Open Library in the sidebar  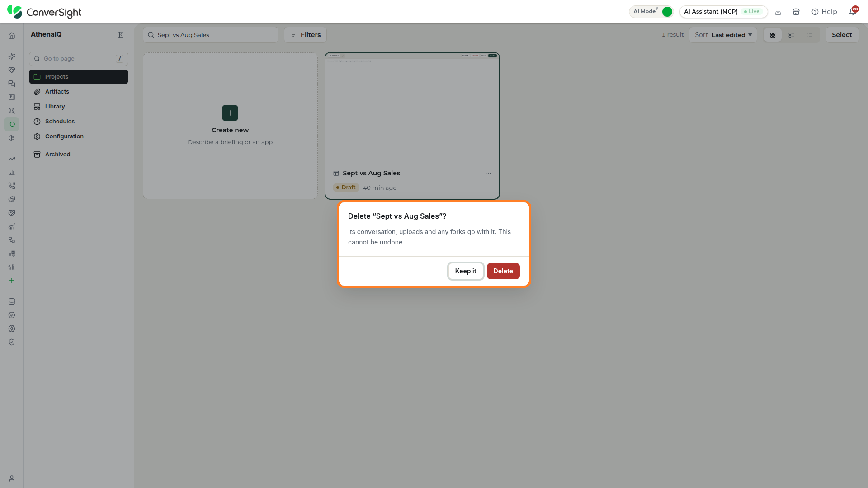pyautogui.click(x=79, y=107)
